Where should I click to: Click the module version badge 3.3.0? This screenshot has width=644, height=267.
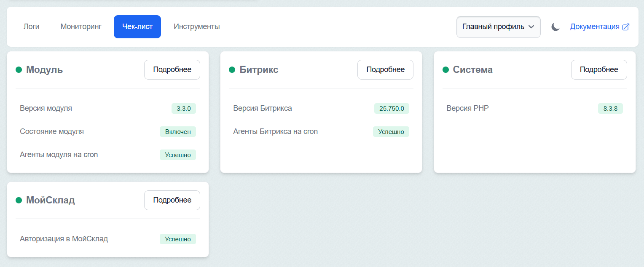(184, 109)
